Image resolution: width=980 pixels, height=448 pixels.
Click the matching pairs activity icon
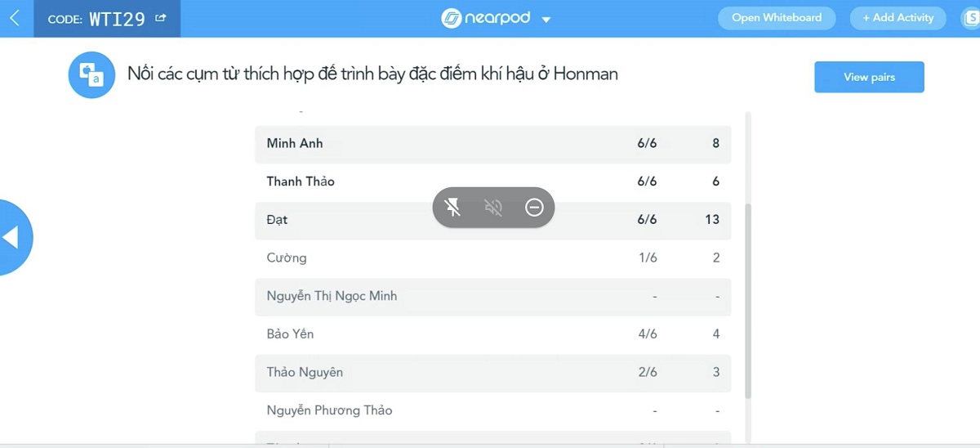(91, 74)
